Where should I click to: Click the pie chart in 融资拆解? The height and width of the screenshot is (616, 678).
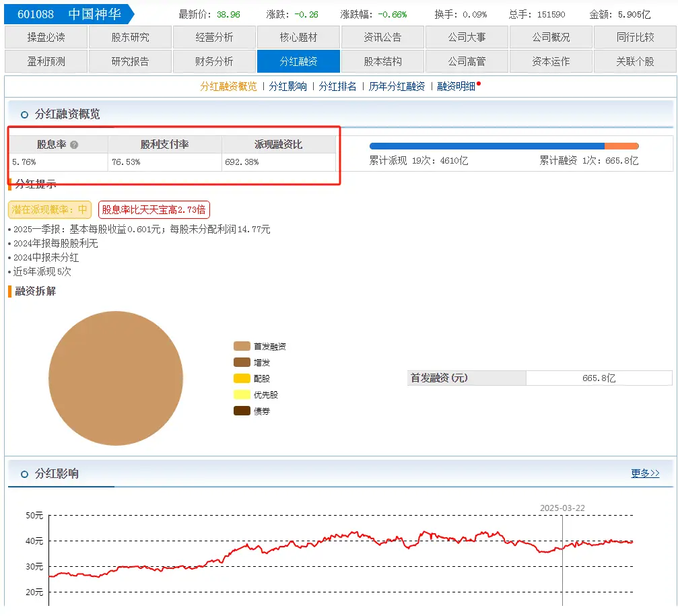pos(115,378)
